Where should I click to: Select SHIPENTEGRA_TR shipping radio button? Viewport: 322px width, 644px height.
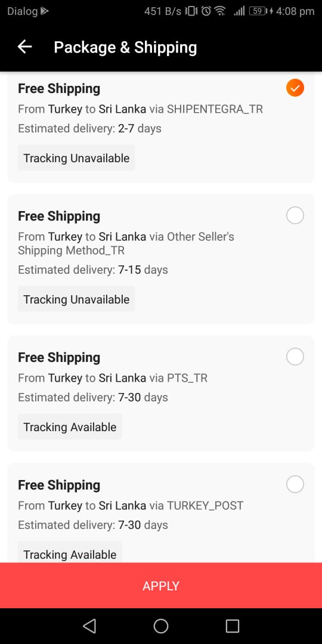tap(295, 88)
